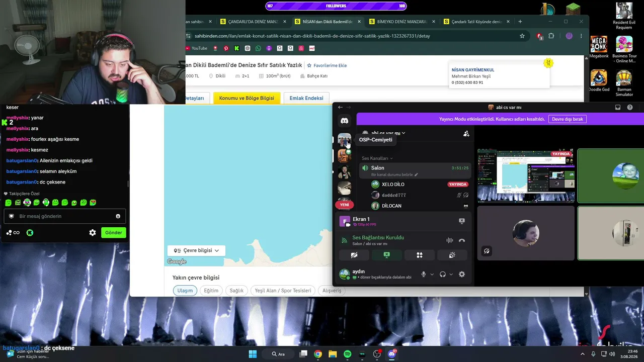
Task: Switch to the ÇANDARLI'DA DENİZ MANZARA tab
Action: 253,22
